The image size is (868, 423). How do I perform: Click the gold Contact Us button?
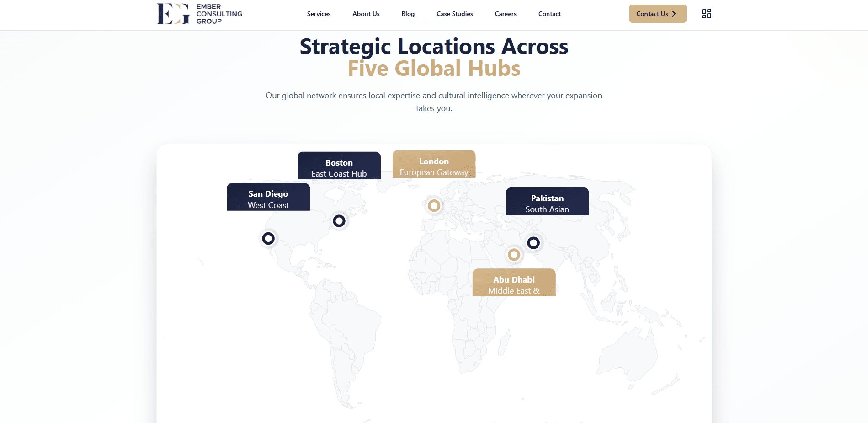(x=658, y=14)
